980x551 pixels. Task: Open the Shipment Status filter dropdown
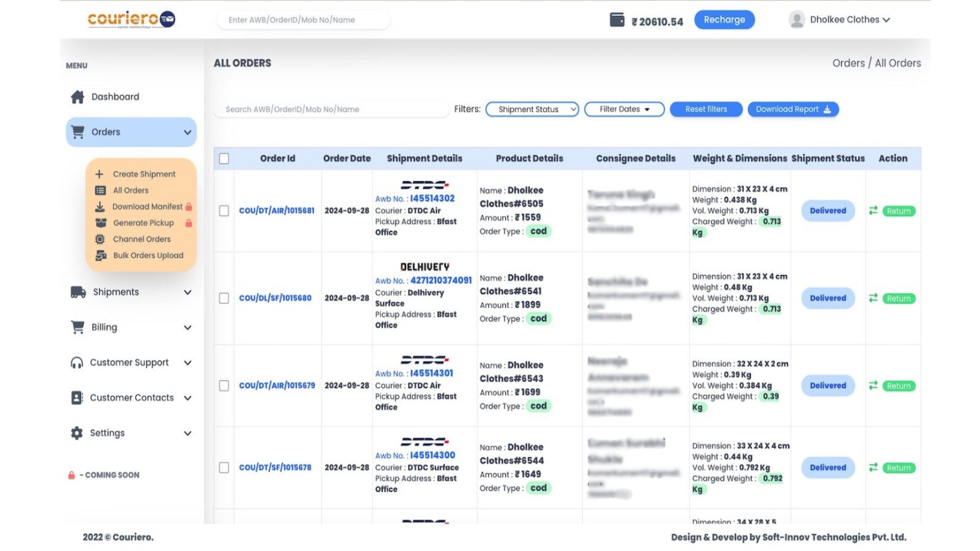pyautogui.click(x=532, y=109)
